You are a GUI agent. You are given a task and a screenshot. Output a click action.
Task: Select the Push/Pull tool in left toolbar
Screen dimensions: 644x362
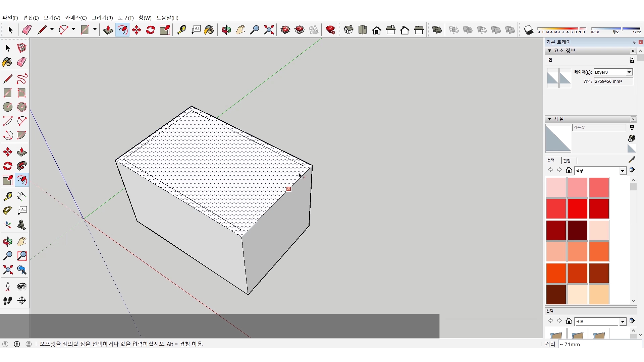click(x=22, y=152)
